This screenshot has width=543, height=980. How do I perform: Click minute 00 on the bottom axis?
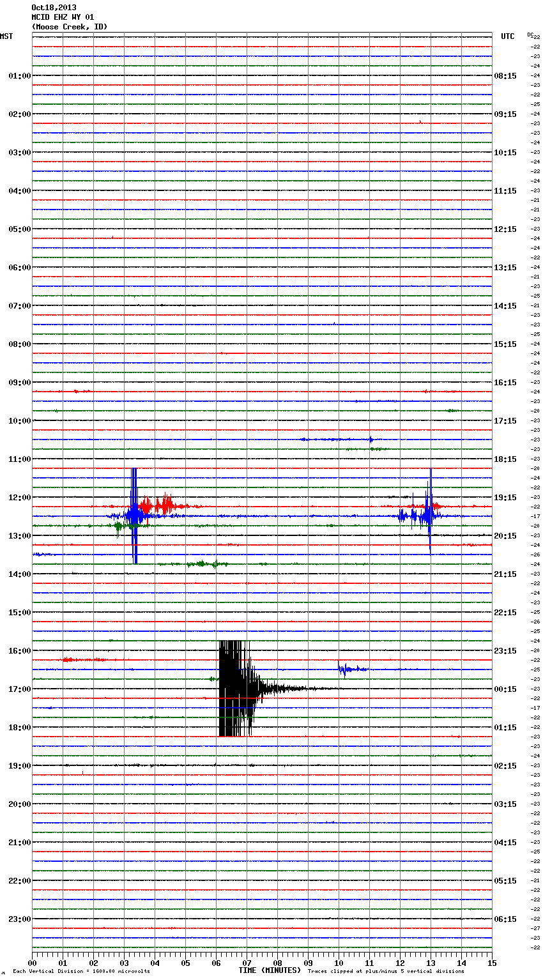33,962
